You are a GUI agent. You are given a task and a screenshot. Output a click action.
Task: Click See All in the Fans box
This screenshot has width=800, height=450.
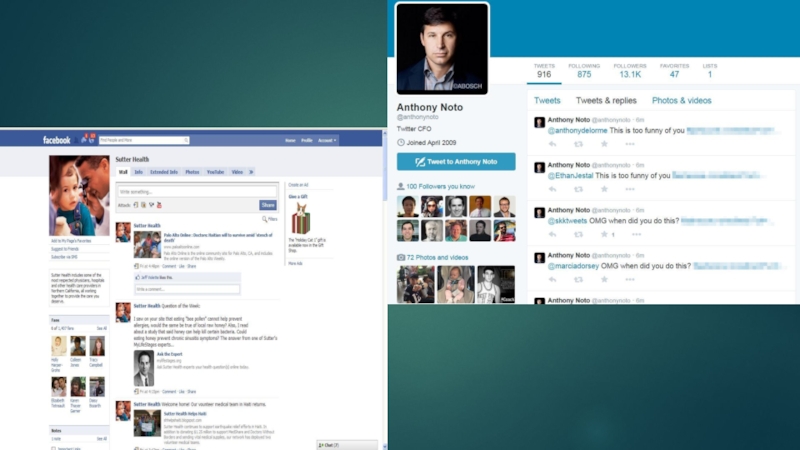coord(102,329)
